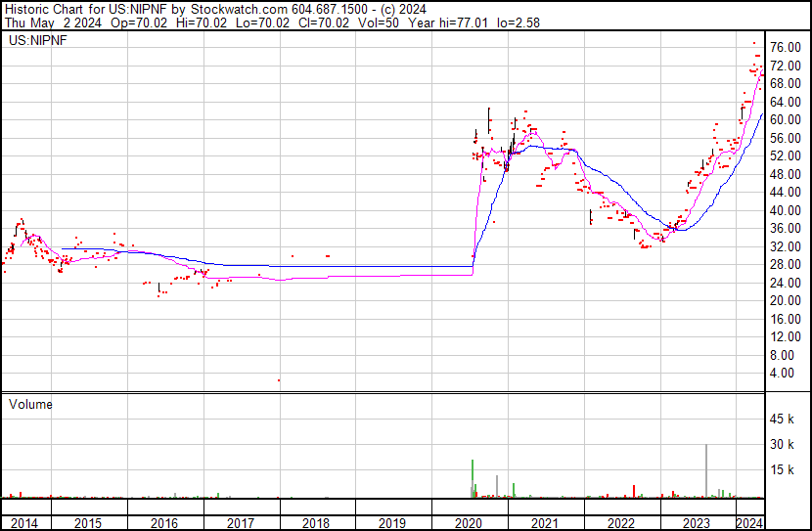The height and width of the screenshot is (531, 812).
Task: Select the 2014 year marker on the timeline
Action: point(23,523)
